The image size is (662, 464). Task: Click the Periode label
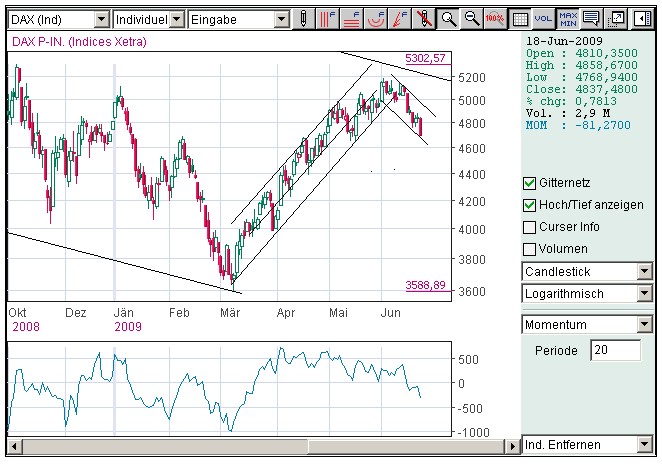(556, 351)
